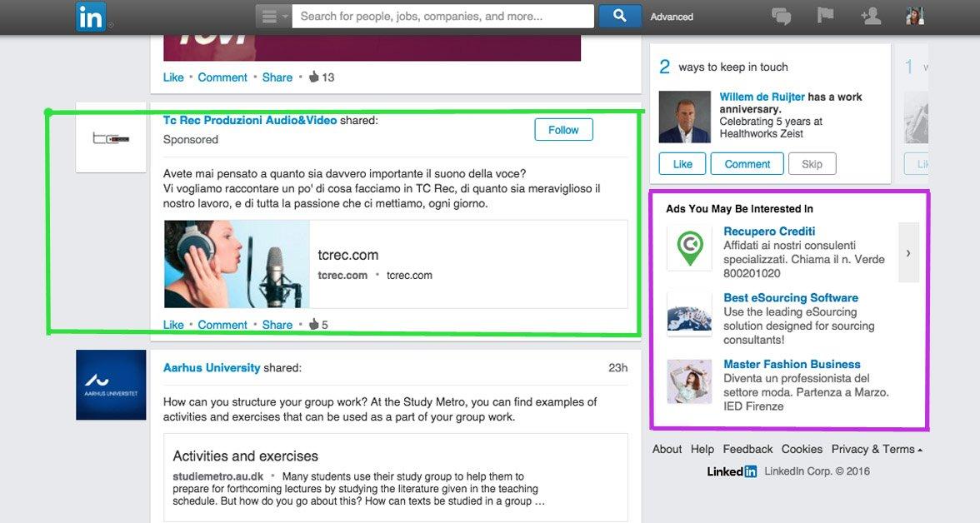Open the Cookies footer link
The height and width of the screenshot is (523, 980).
pyautogui.click(x=802, y=449)
